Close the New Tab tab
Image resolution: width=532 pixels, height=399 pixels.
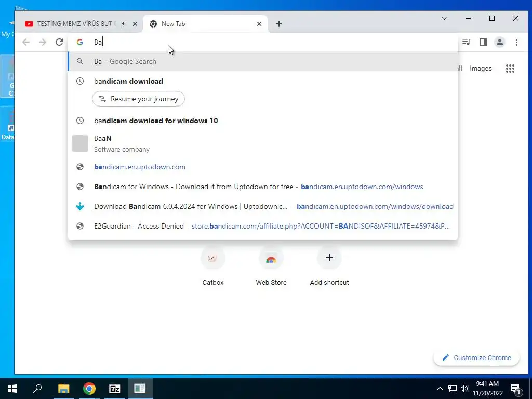259,24
